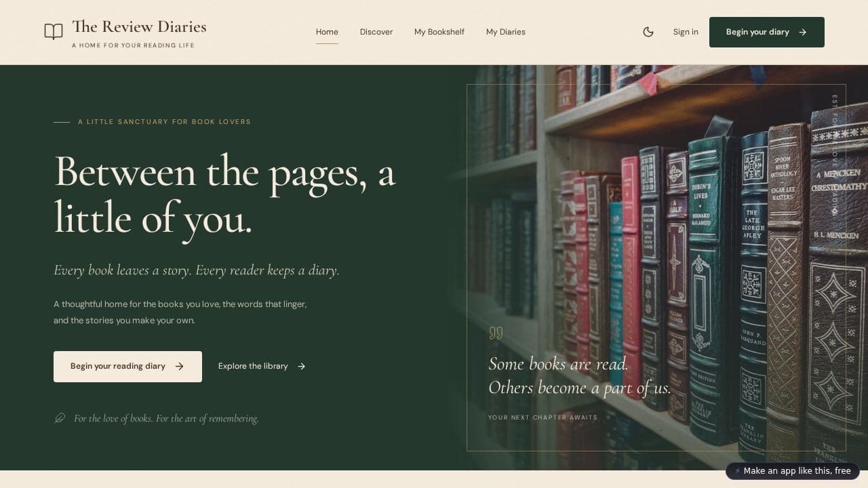
Task: Click the caption "YOUR NEXT CHAPTER AWAITS"
Action: [x=543, y=418]
